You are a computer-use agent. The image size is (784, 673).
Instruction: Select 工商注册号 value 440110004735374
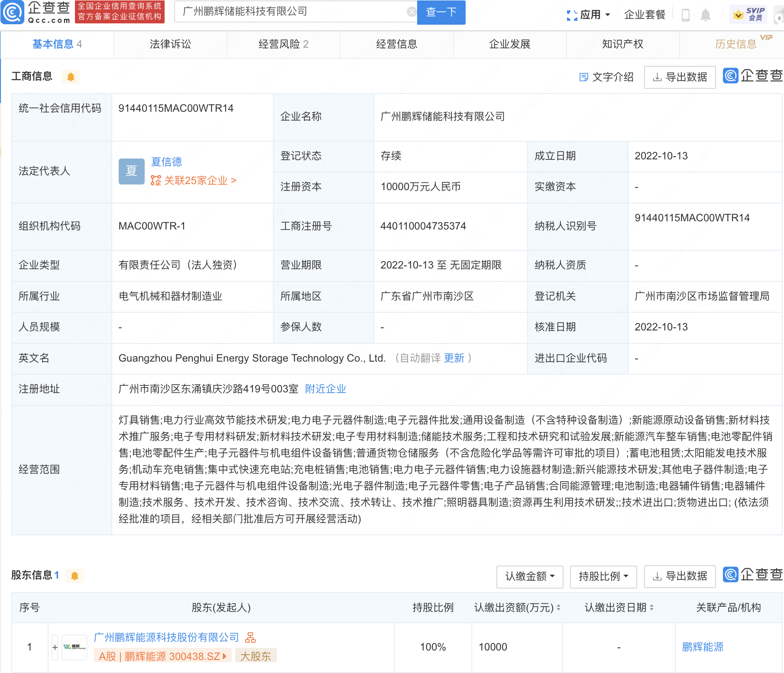pos(423,226)
